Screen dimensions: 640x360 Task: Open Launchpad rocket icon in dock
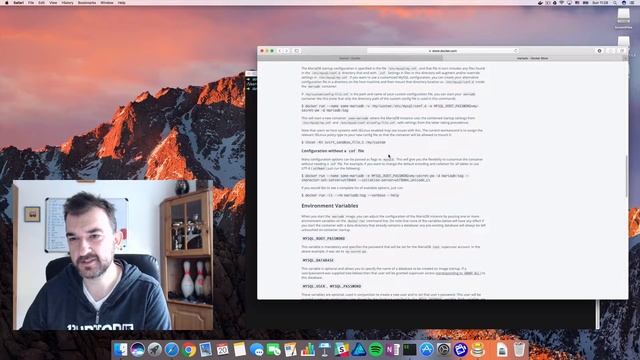click(155, 350)
